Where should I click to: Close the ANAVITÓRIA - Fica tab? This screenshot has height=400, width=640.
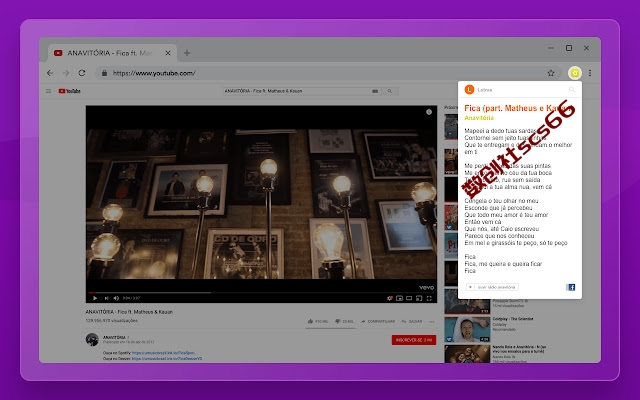[x=168, y=53]
